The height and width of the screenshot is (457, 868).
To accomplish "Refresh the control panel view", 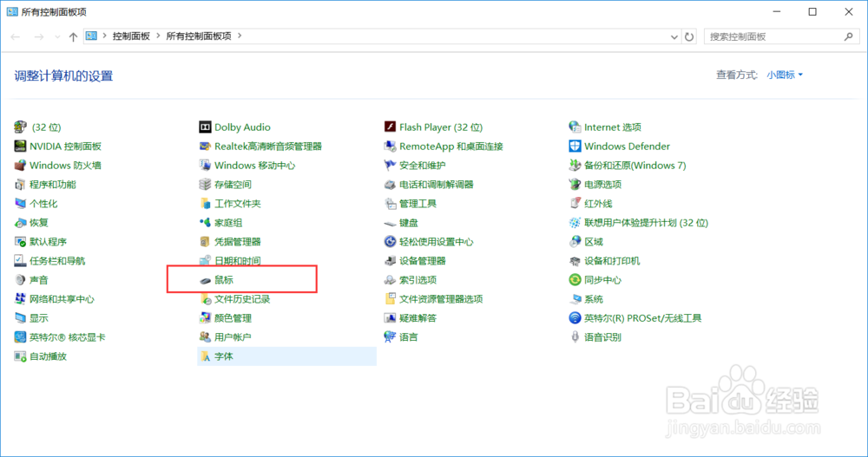I will click(x=689, y=36).
